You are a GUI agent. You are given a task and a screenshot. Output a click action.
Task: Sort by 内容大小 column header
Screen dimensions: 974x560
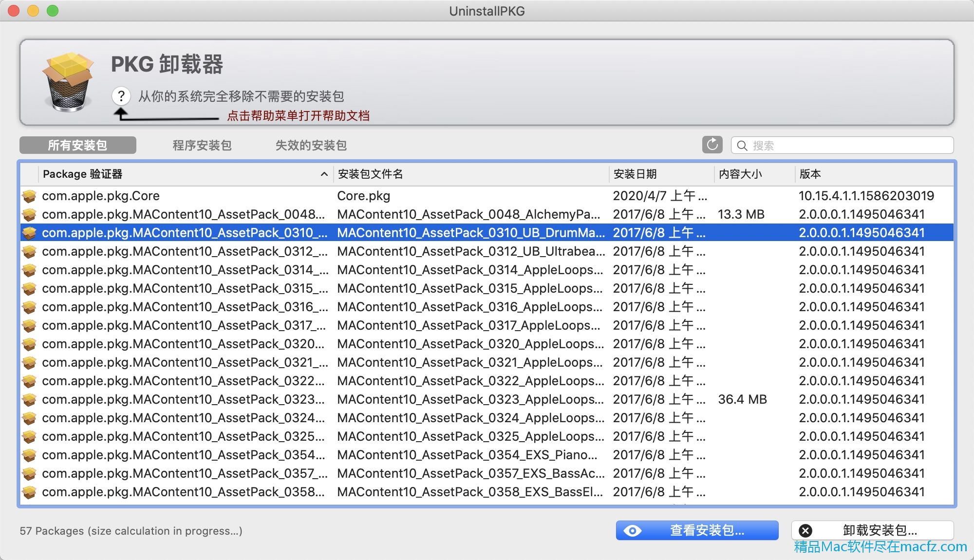(740, 174)
